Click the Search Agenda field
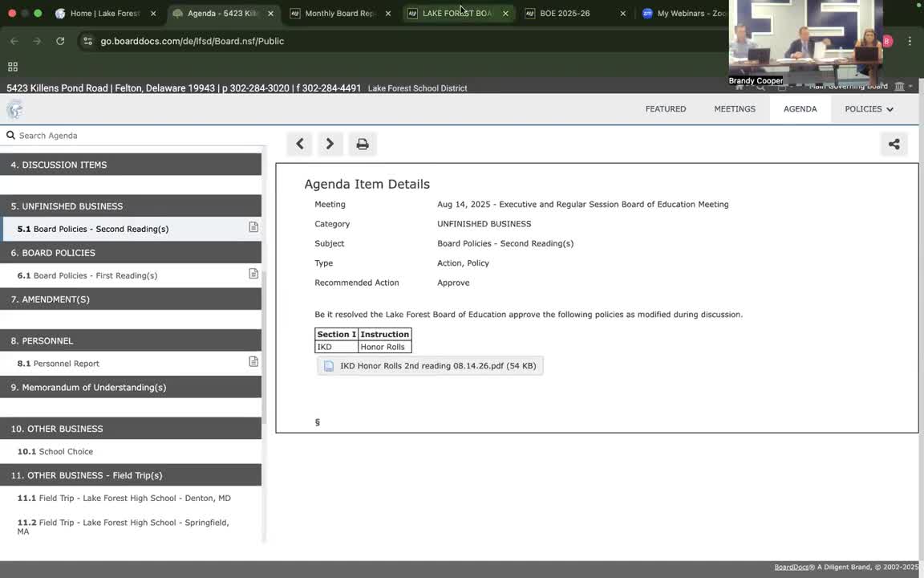The height and width of the screenshot is (578, 924). click(132, 136)
